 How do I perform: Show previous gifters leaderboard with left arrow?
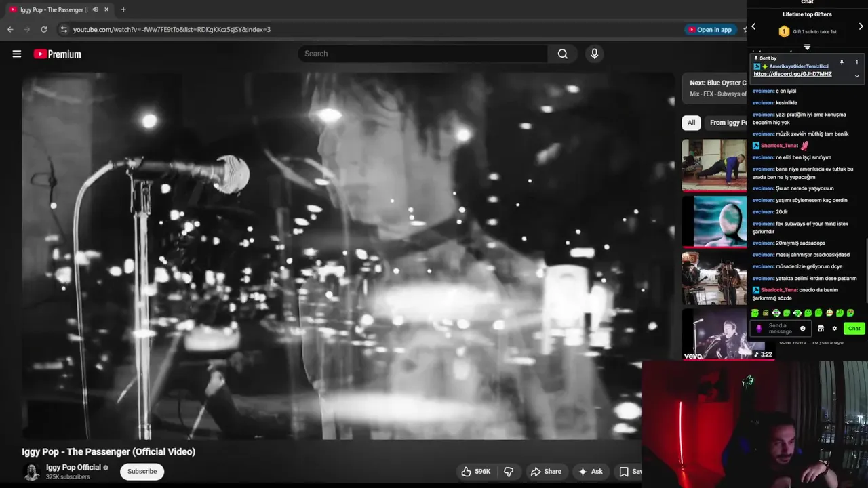click(753, 26)
